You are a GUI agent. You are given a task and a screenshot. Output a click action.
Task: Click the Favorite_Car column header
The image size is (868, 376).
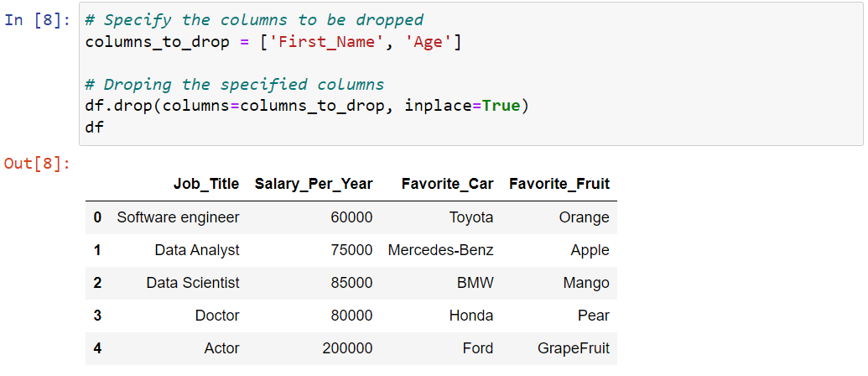[447, 184]
